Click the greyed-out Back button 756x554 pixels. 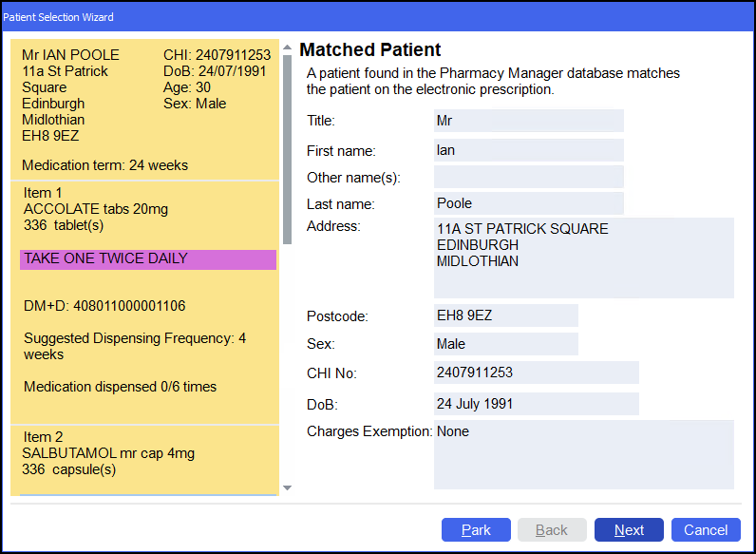pyautogui.click(x=552, y=530)
